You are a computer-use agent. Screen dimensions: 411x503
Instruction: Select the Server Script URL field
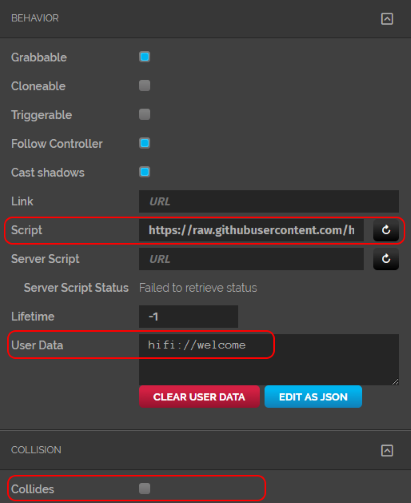tap(251, 259)
